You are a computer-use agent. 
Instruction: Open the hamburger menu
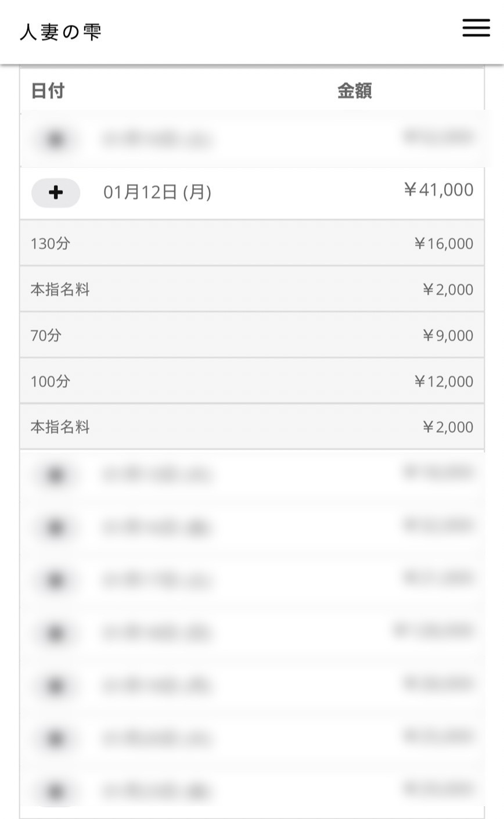click(476, 28)
